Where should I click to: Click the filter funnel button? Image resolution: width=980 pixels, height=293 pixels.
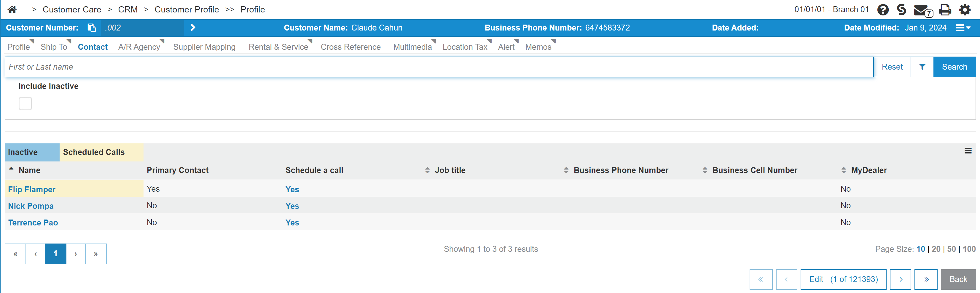[x=922, y=67]
